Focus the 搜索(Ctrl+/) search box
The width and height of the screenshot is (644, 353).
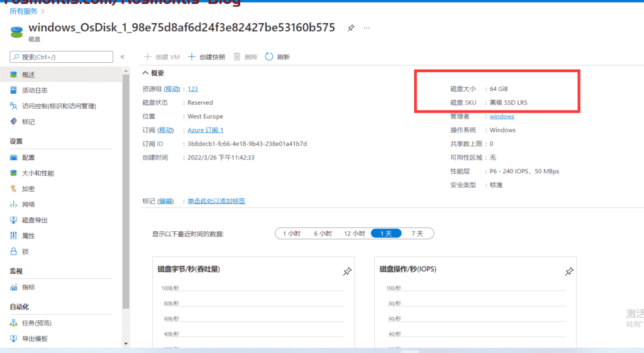click(x=61, y=57)
